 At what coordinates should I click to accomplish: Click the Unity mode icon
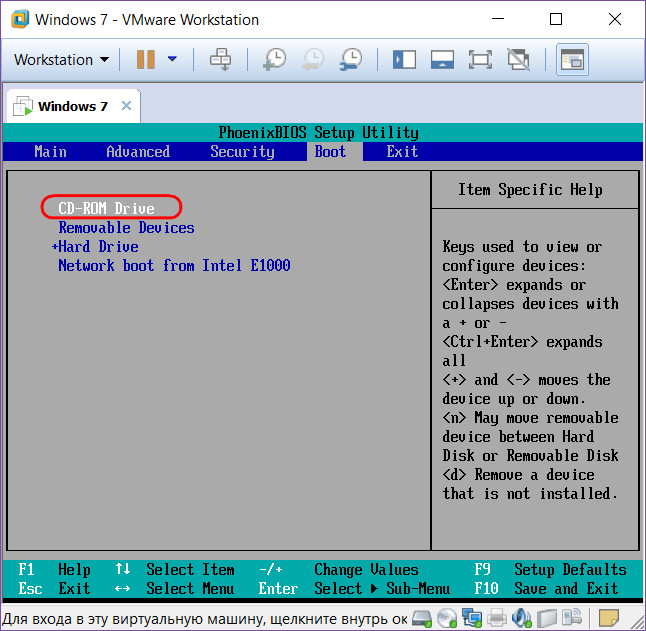(518, 60)
